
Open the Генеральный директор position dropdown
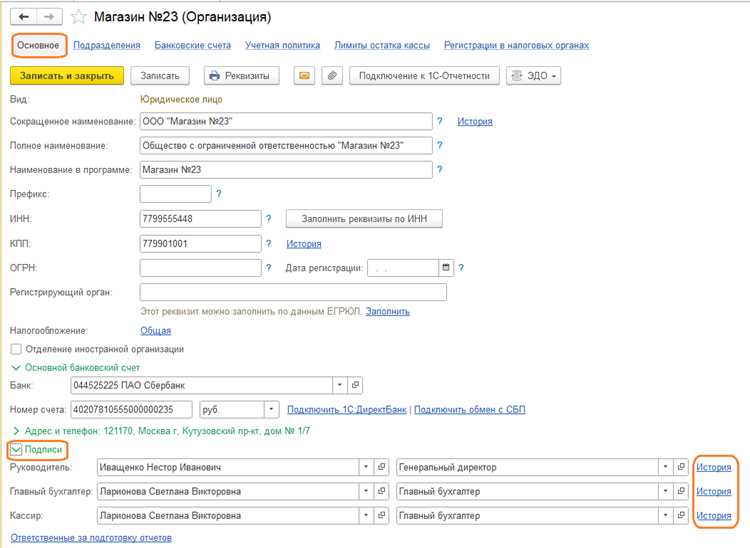click(665, 467)
